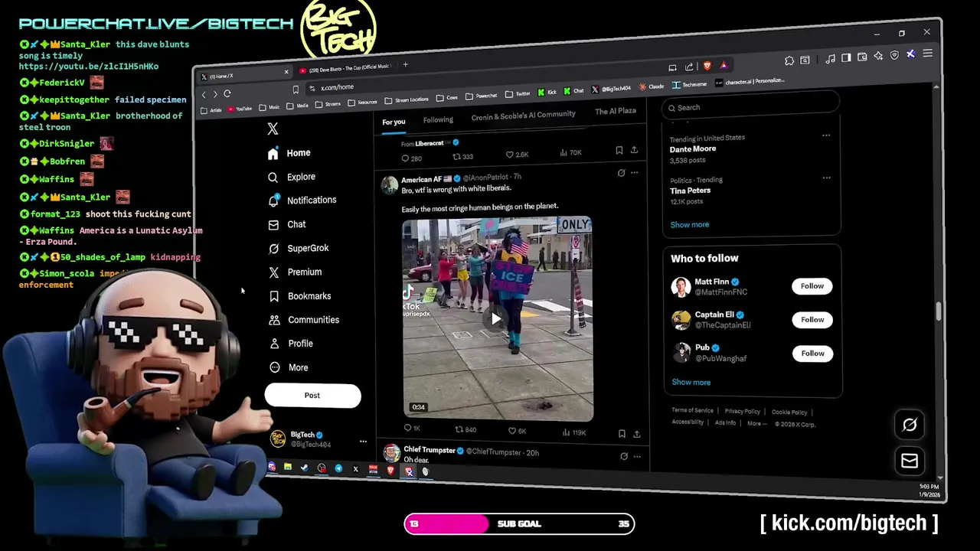Open the Profile page
The width and height of the screenshot is (980, 551).
(291, 344)
